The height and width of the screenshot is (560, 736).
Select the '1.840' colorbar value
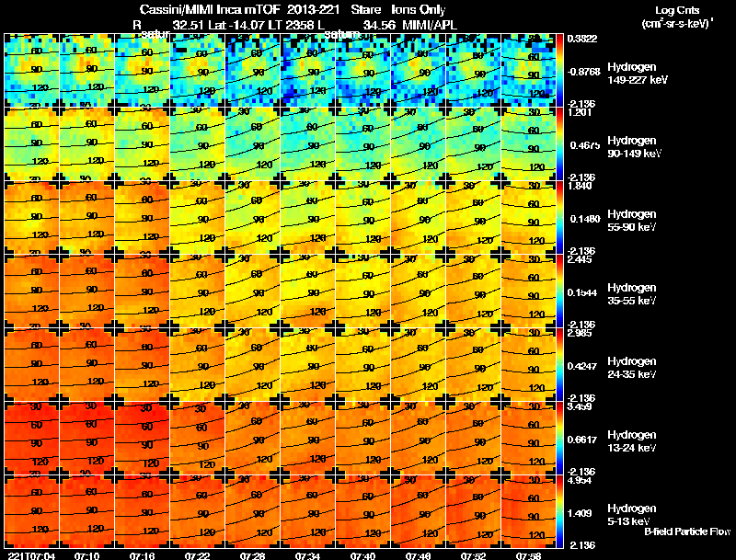(x=580, y=186)
